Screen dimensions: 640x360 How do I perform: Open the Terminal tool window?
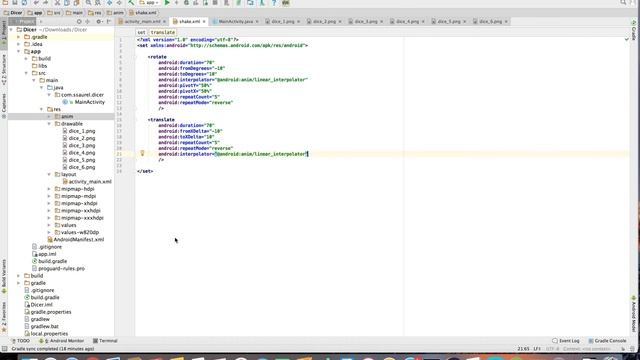pyautogui.click(x=105, y=341)
